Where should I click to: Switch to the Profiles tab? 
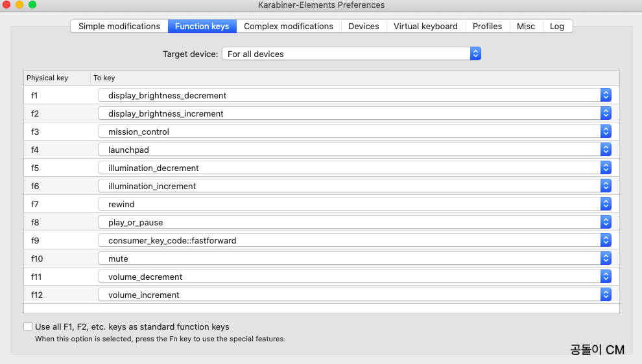tap(487, 26)
